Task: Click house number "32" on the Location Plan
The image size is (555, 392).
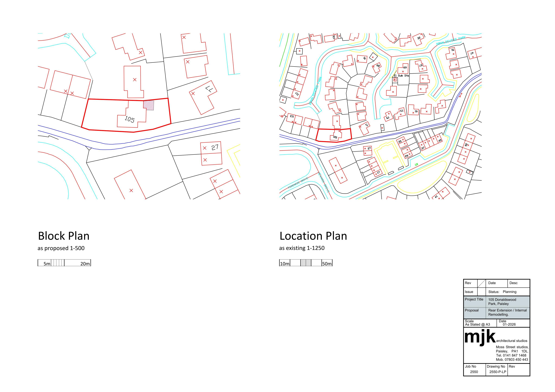Action: (x=419, y=38)
